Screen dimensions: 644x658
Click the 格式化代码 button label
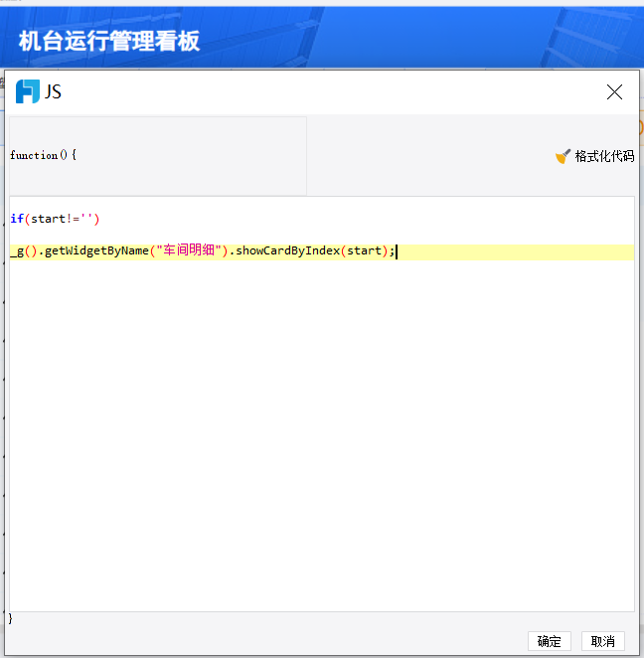[x=604, y=156]
